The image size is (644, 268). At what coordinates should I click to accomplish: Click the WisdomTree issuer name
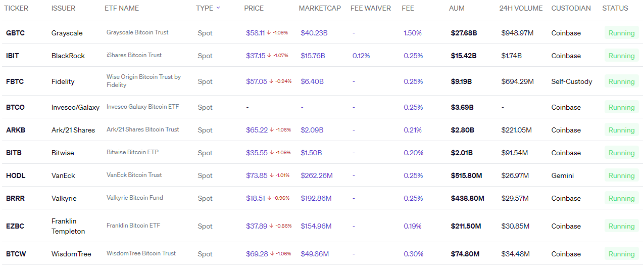(x=71, y=254)
